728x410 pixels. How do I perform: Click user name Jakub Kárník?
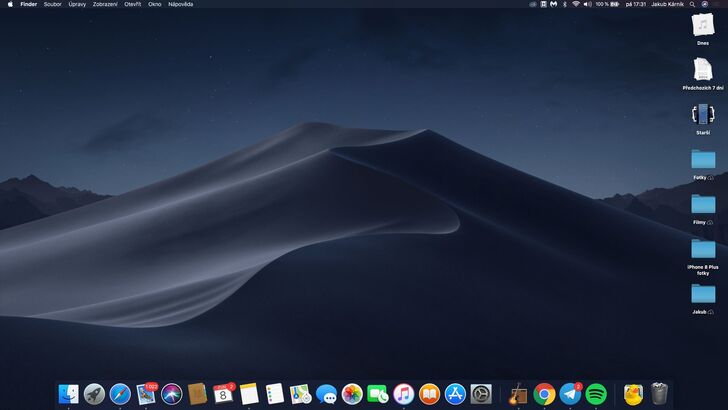[667, 4]
